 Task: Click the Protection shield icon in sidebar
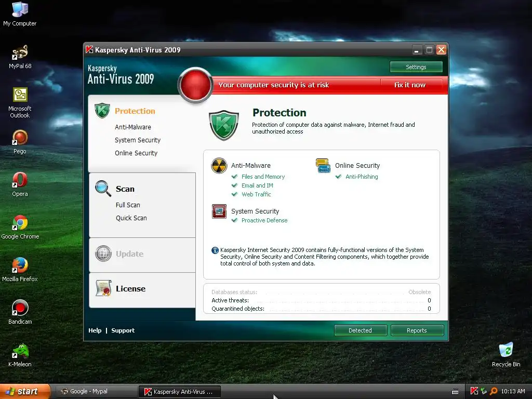pyautogui.click(x=102, y=111)
